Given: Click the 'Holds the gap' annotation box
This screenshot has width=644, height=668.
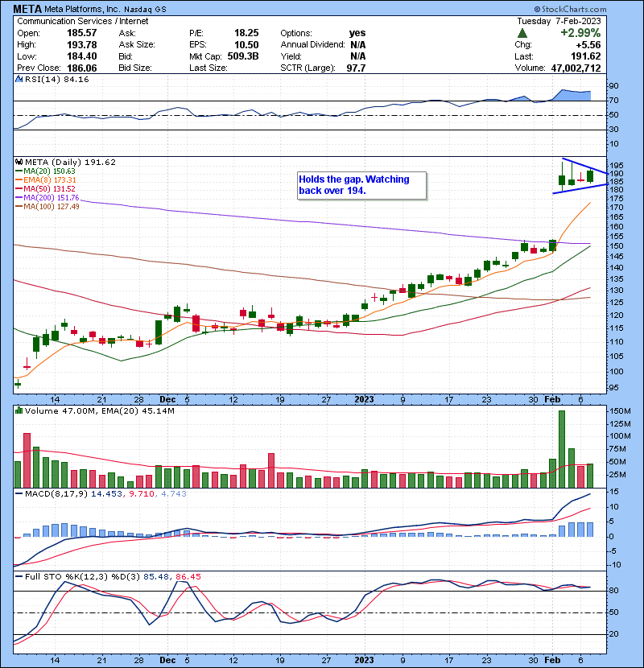Looking at the screenshot, I should pyautogui.click(x=361, y=185).
